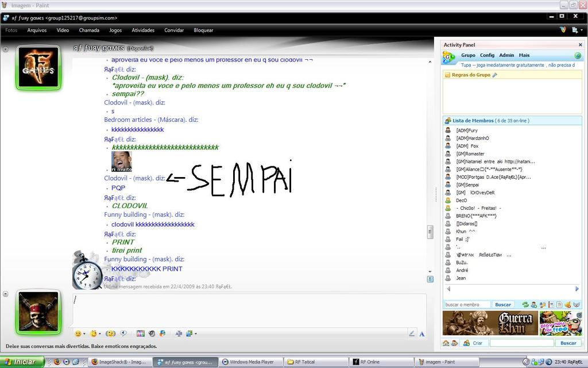Expand the Mais menu in Activity Panel
The height and width of the screenshot is (368, 588).
coord(524,56)
